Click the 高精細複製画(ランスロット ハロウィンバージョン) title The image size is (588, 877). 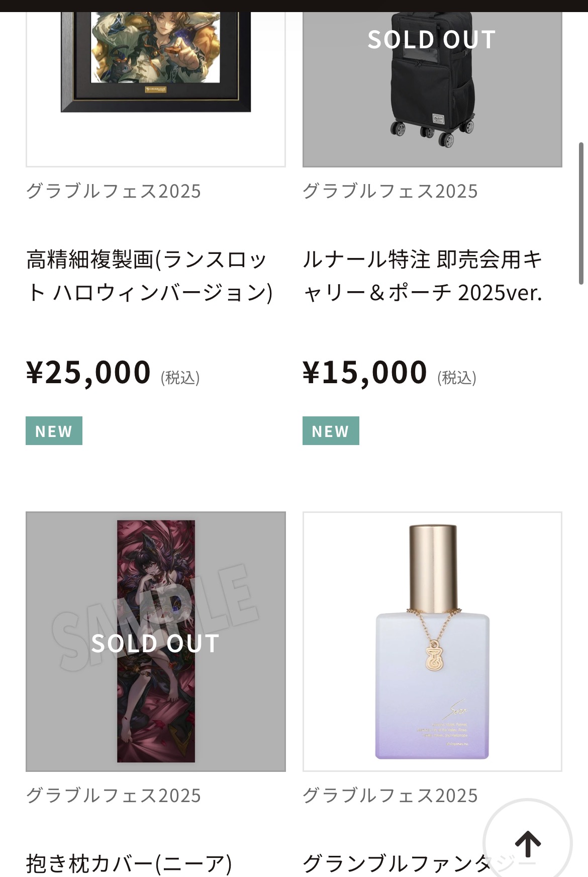[x=149, y=276]
